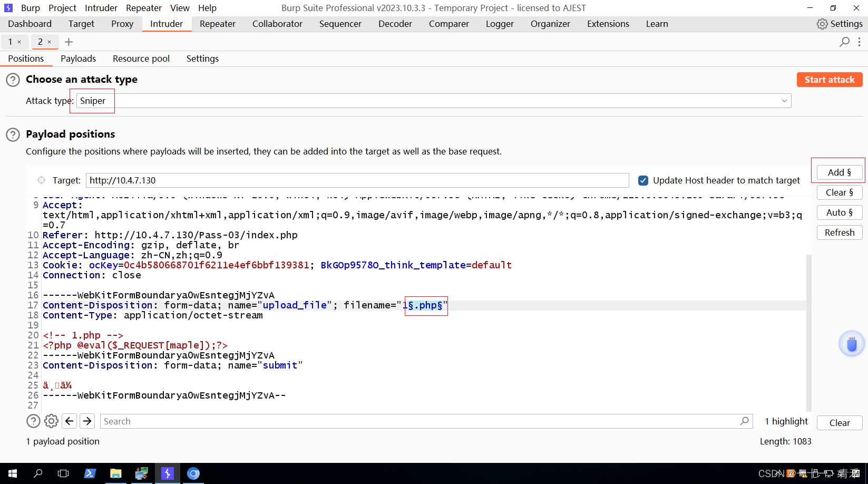
Task: Switch to Burp Suite taskbar icon
Action: coord(167,473)
